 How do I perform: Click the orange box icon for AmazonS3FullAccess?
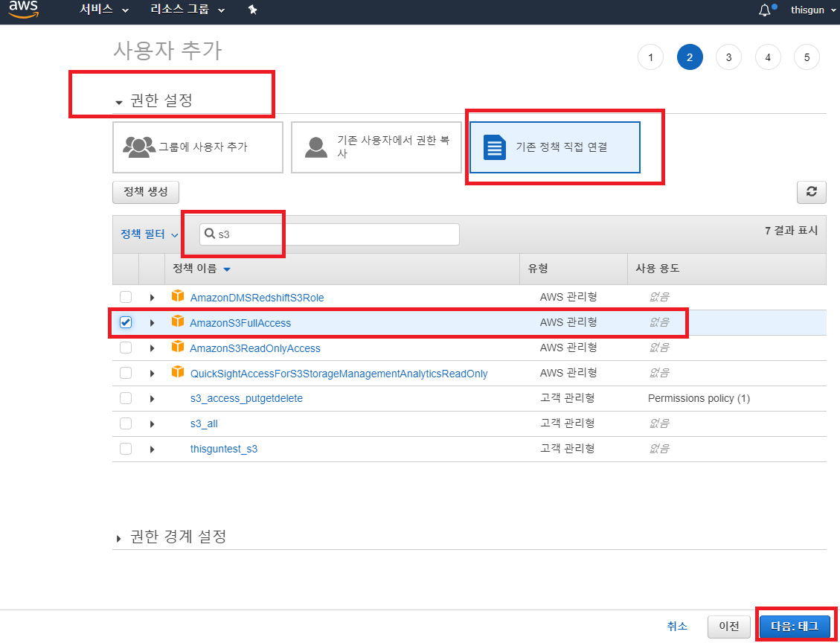click(177, 322)
